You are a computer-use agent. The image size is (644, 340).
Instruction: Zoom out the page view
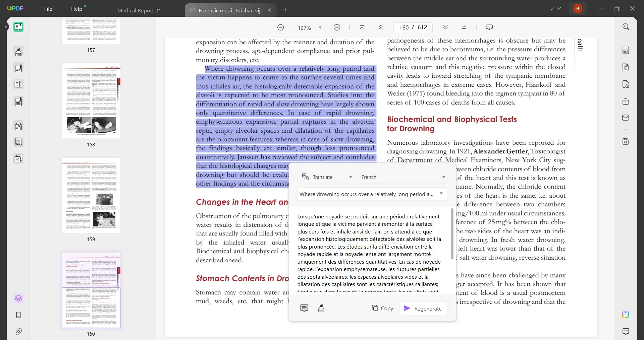[281, 27]
